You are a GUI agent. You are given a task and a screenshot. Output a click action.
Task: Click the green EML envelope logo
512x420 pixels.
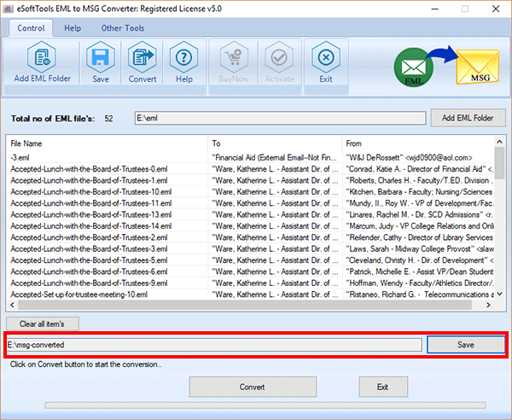coord(413,67)
